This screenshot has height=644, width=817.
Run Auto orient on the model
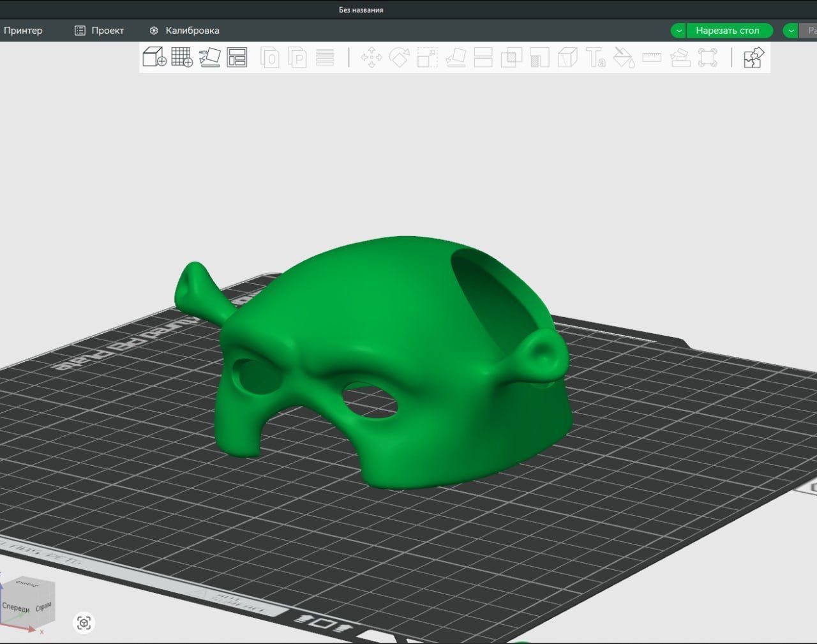(209, 57)
